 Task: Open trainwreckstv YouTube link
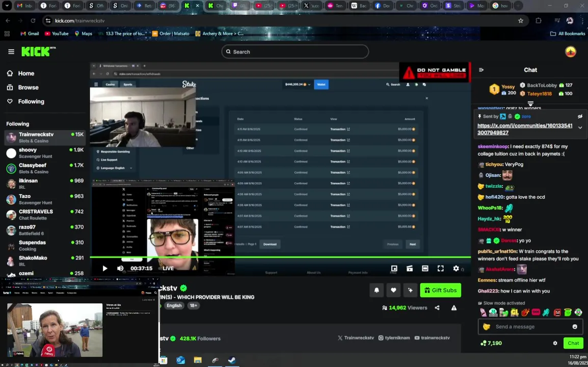point(432,338)
